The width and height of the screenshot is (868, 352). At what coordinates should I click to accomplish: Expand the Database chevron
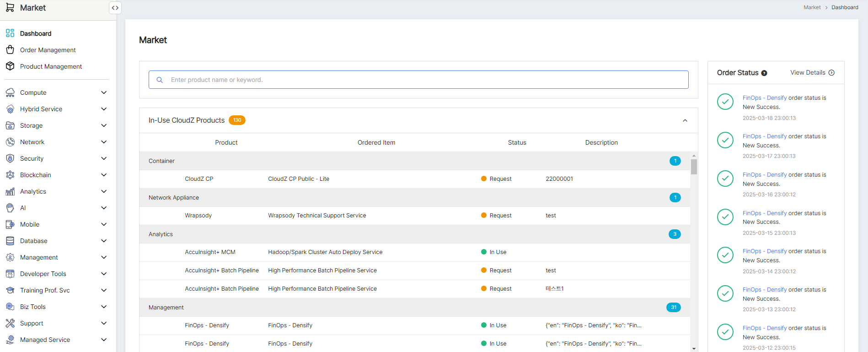104,241
